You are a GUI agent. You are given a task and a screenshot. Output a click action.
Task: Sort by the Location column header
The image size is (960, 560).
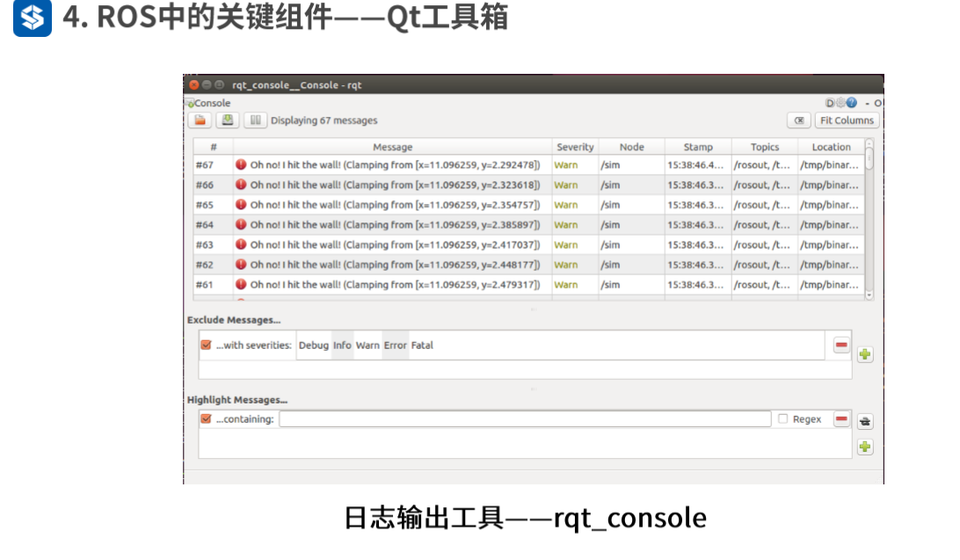[x=831, y=147]
